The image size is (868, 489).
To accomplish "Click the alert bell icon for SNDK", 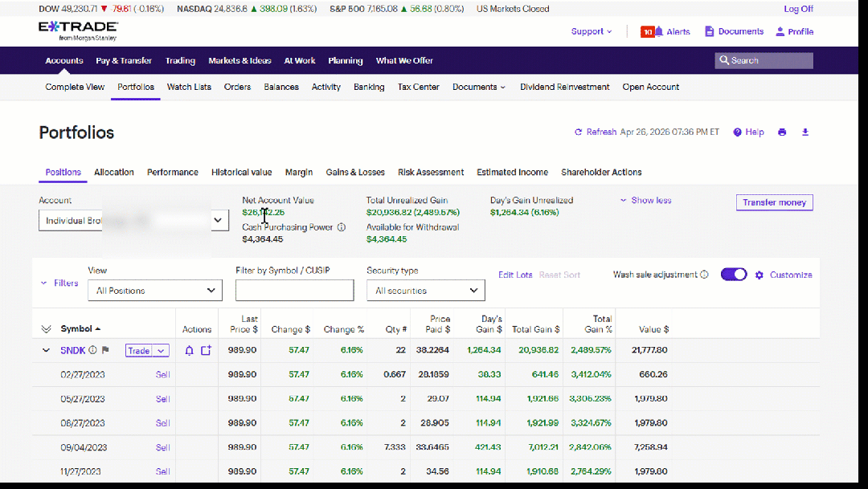I will coord(190,351).
